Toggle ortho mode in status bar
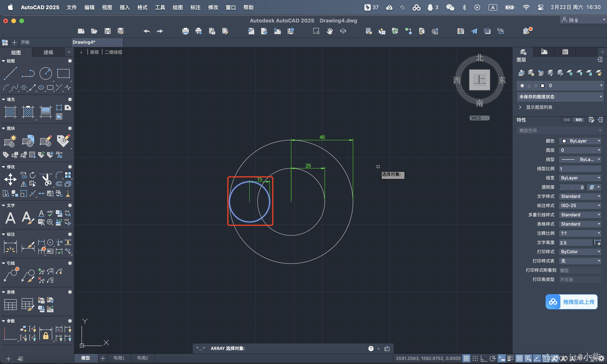The height and width of the screenshot is (364, 607). click(483, 358)
